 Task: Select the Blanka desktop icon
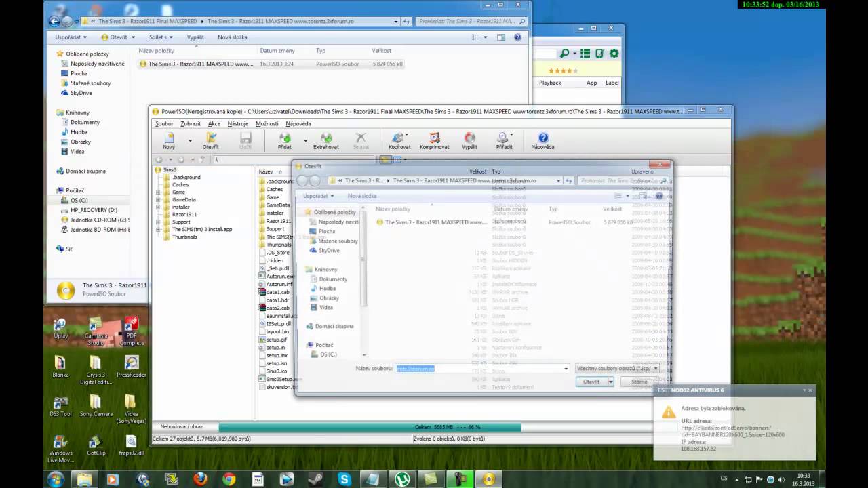60,367
